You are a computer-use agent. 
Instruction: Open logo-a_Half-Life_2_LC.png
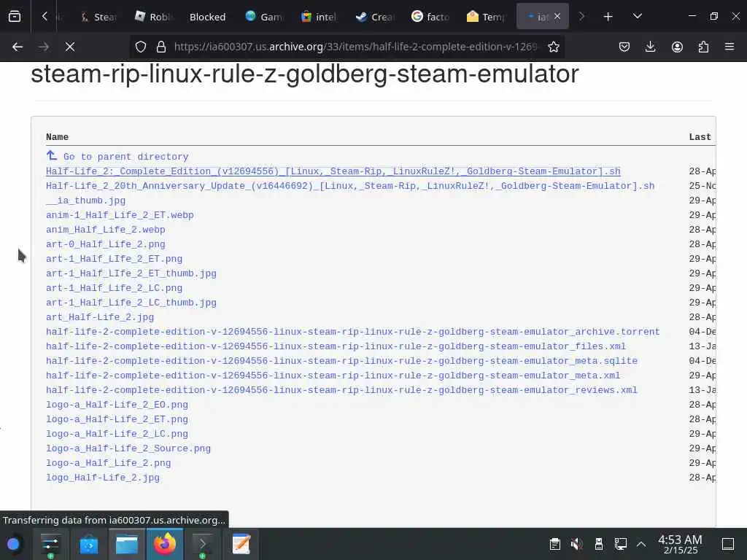click(x=117, y=434)
